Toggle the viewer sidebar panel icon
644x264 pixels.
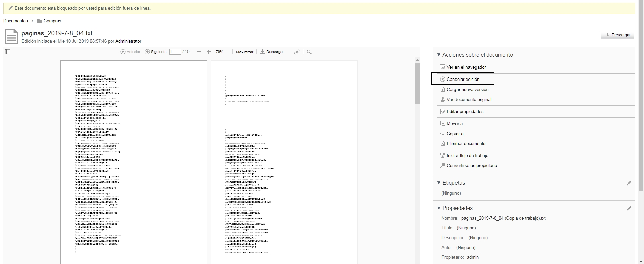click(8, 52)
